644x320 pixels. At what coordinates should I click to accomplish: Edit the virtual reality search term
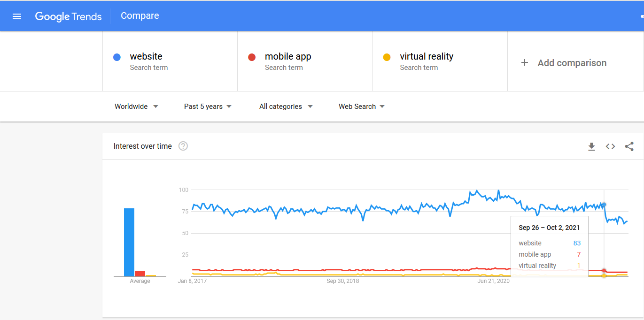pyautogui.click(x=440, y=61)
